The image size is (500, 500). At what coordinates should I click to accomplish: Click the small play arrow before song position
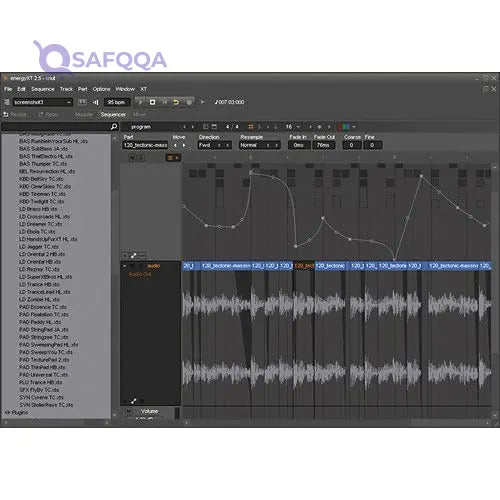pyautogui.click(x=202, y=102)
